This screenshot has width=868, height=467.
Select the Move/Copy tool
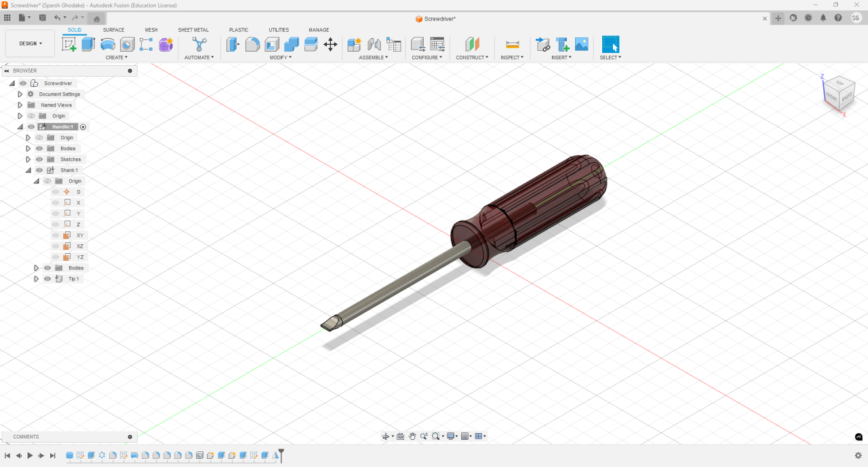[x=330, y=44]
